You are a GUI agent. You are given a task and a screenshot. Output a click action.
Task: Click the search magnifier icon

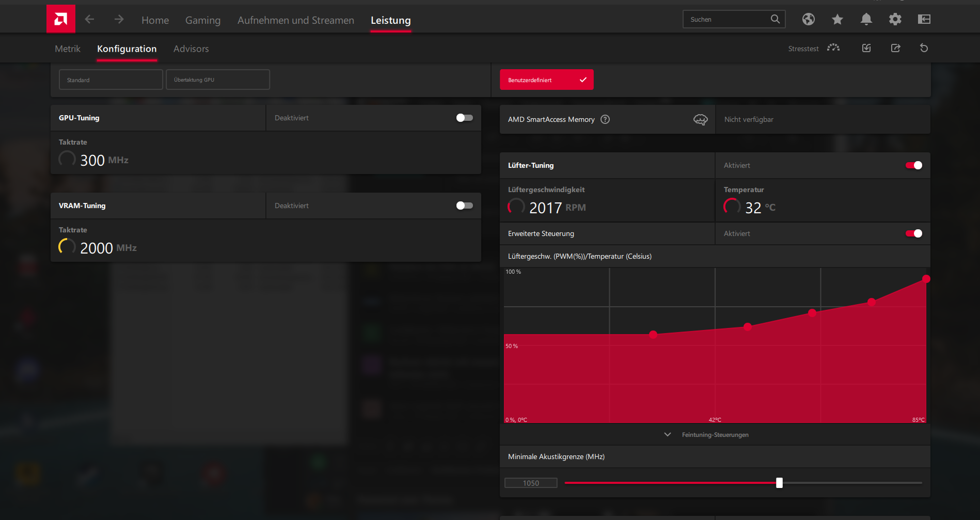[775, 19]
